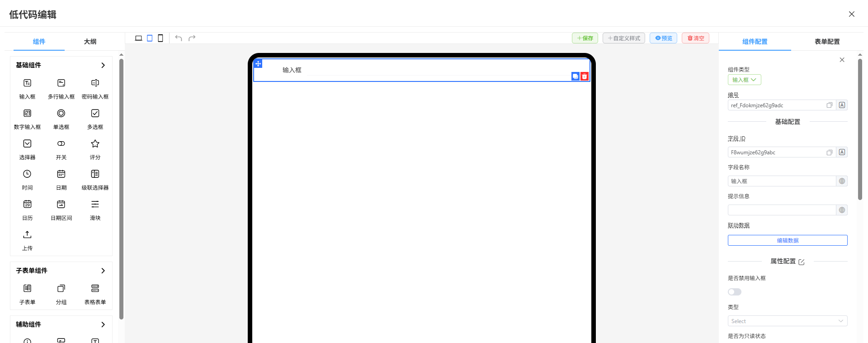Switch to the 大纲 tab
Viewport: 868px width, 343px height.
click(90, 42)
